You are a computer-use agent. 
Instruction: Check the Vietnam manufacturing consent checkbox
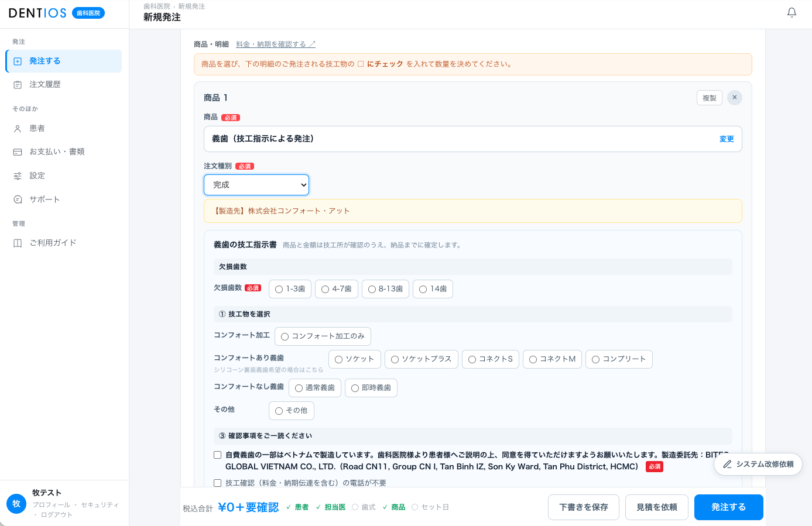point(217,455)
